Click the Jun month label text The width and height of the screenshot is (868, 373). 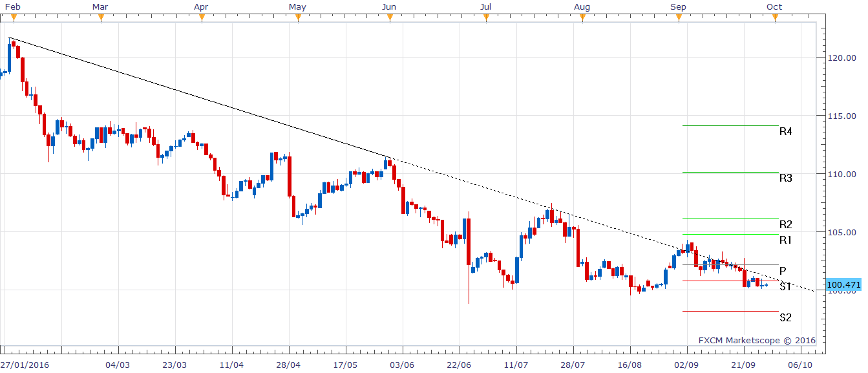click(389, 6)
